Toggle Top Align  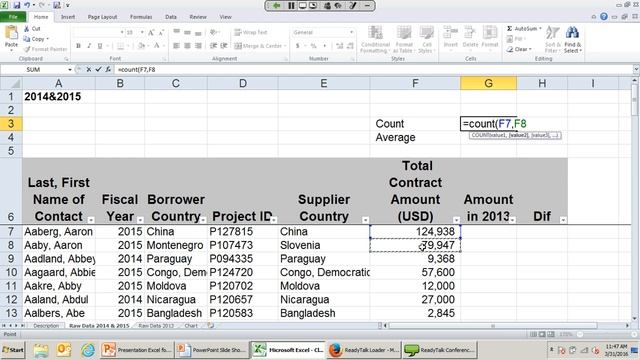point(177,32)
